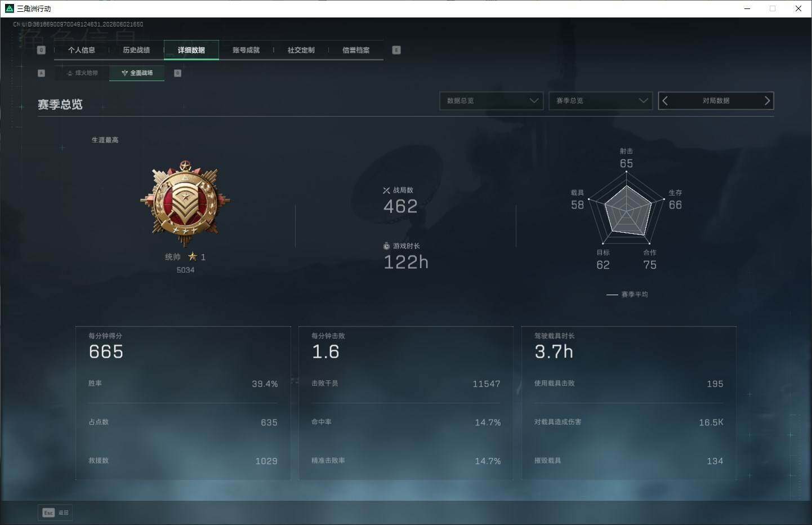Click the left arrow beside 对局数据
Screen dimensions: 812x525
(x=665, y=101)
